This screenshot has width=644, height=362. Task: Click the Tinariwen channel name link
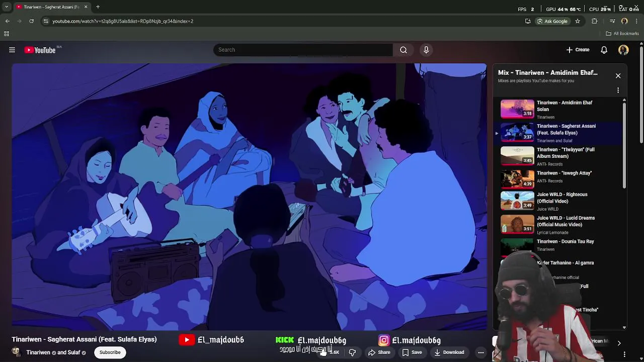point(39,352)
